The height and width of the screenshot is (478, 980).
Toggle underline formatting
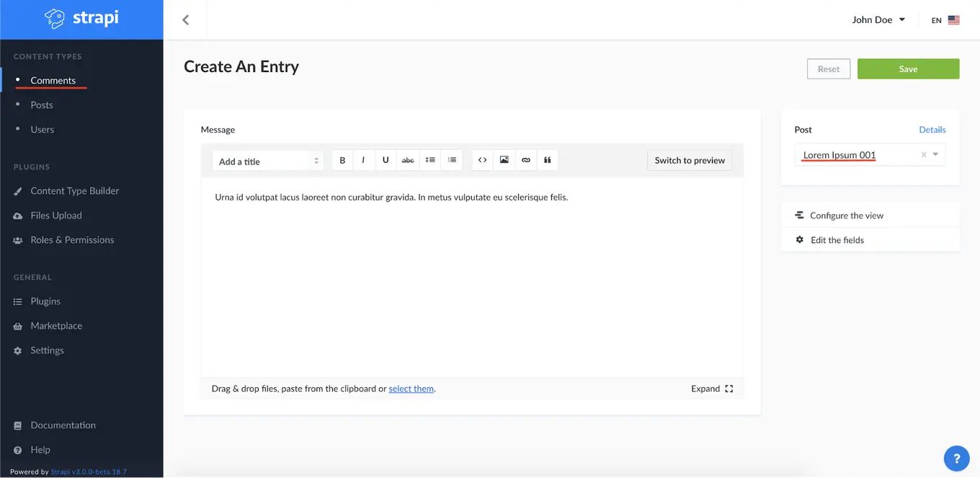(x=386, y=159)
